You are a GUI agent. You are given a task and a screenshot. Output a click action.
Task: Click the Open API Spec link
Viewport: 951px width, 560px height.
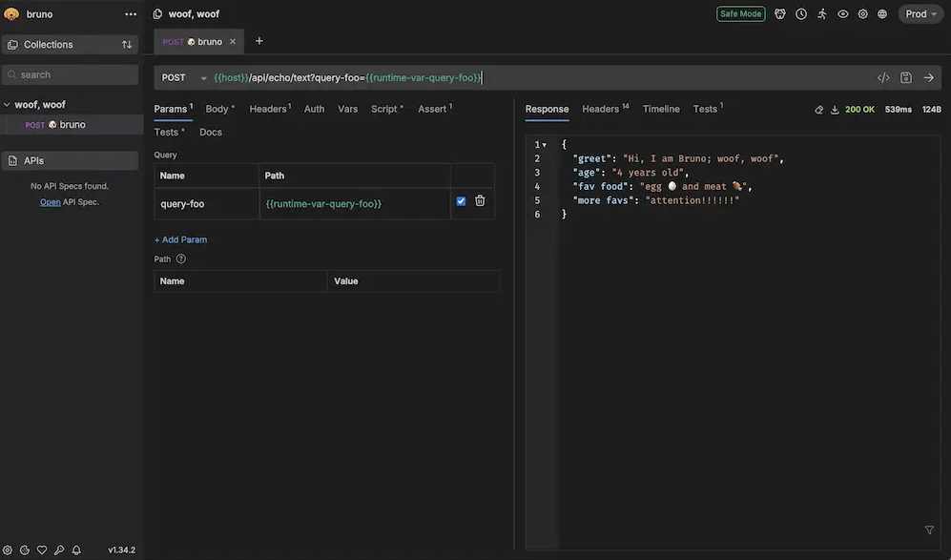pos(50,202)
